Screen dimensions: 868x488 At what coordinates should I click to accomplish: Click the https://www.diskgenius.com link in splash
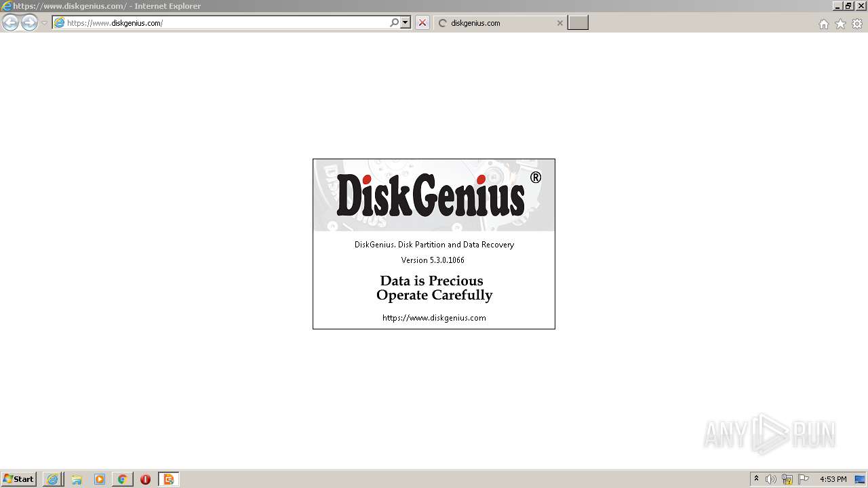(434, 318)
